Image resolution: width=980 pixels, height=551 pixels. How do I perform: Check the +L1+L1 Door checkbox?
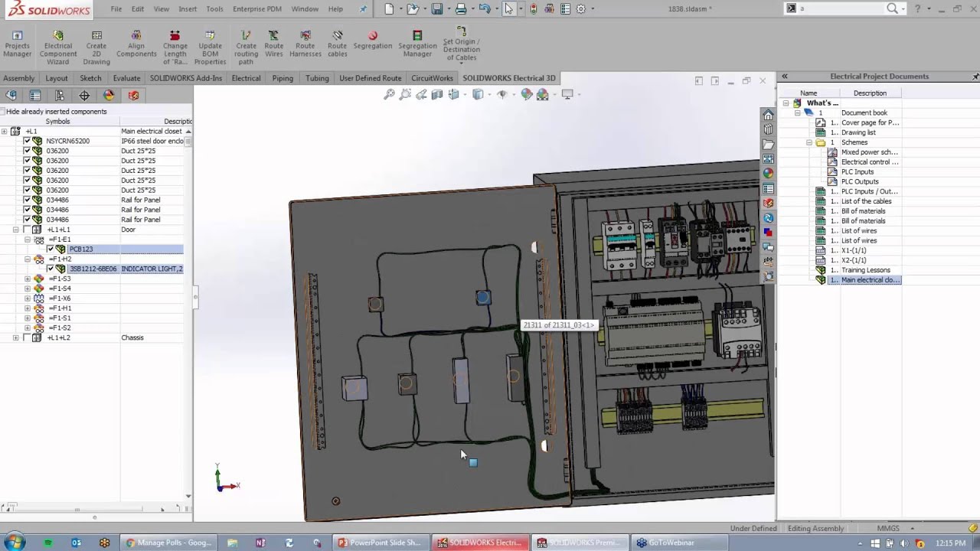click(x=27, y=230)
